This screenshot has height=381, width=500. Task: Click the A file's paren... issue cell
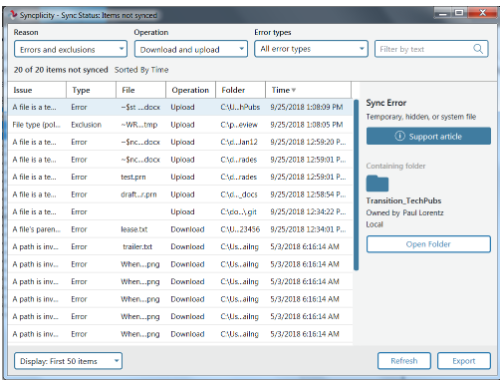[37, 229]
